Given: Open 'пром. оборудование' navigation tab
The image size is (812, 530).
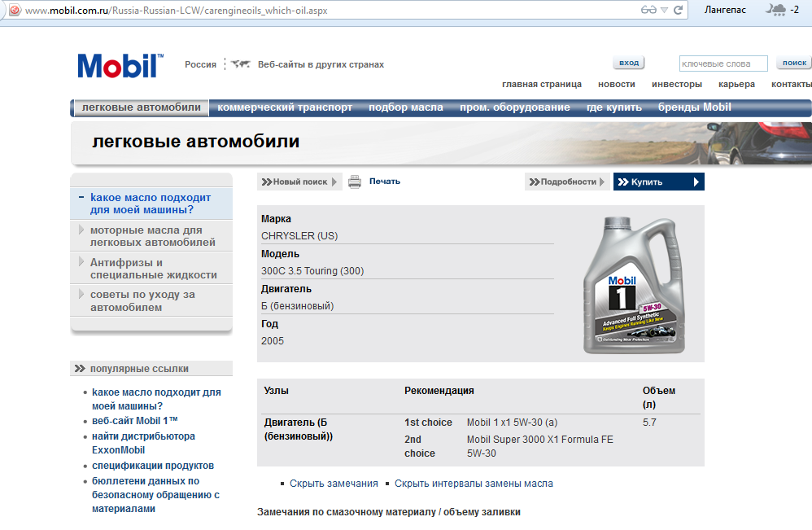Looking at the screenshot, I should point(515,107).
